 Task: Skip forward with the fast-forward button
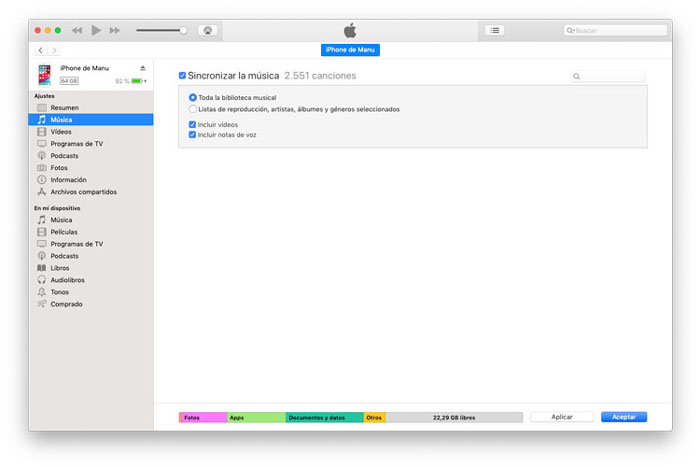[115, 30]
